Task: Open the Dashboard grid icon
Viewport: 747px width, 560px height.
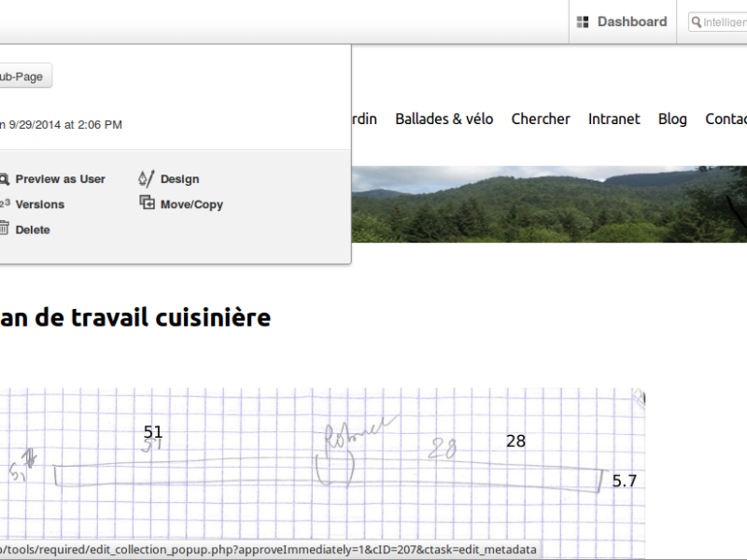Action: (582, 21)
